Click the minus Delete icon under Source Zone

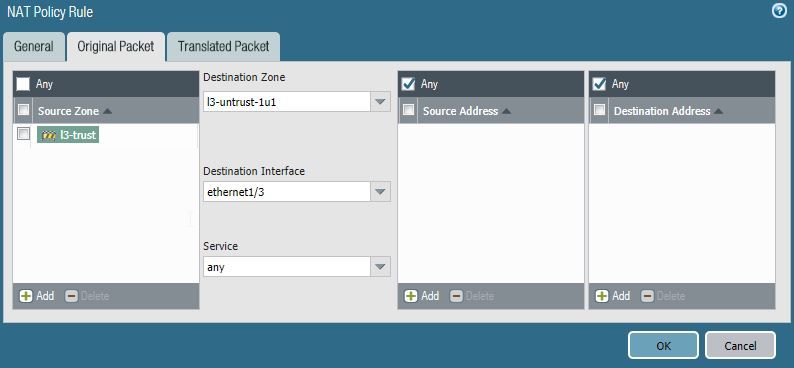72,296
